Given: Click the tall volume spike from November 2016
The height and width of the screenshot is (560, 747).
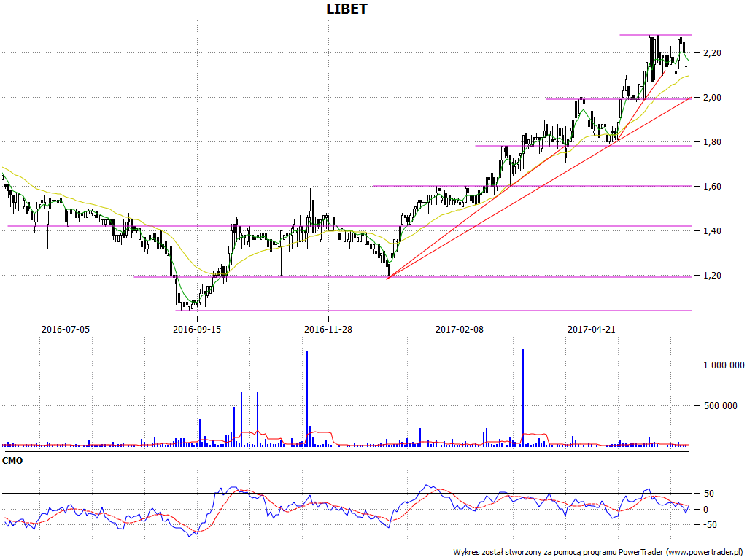Looking at the screenshot, I should point(307,399).
